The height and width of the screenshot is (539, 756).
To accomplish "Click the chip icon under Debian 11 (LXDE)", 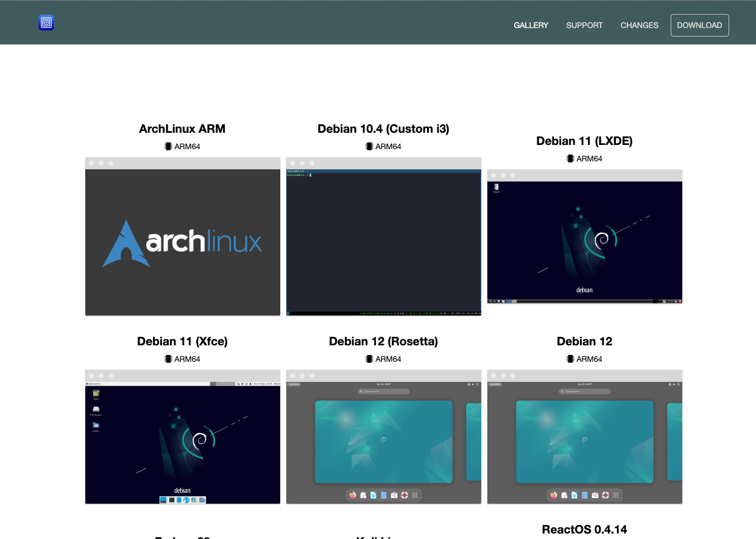I will coord(570,158).
